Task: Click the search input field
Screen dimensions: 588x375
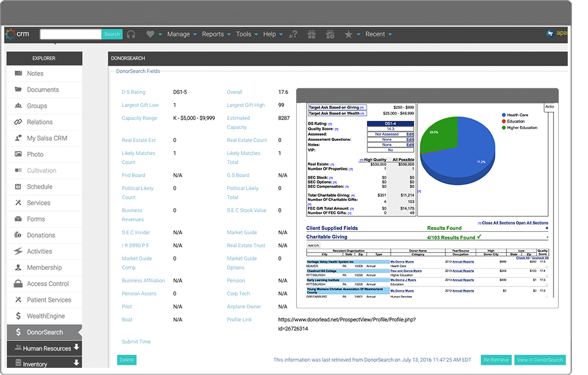Action: [71, 34]
